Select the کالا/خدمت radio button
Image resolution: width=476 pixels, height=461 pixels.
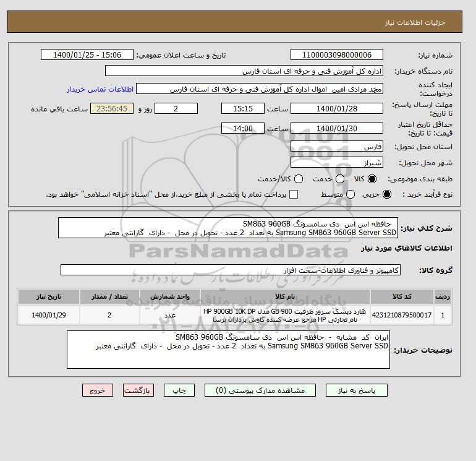point(299,179)
